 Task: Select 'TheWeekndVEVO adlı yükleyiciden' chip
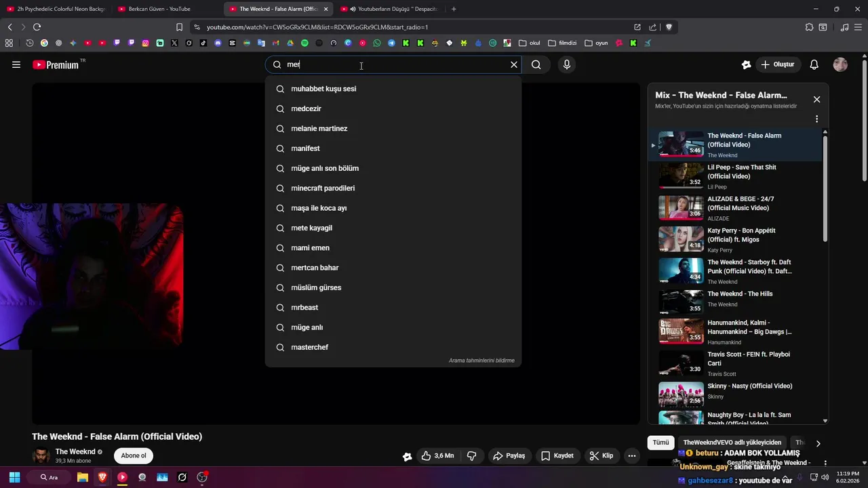[x=732, y=443]
